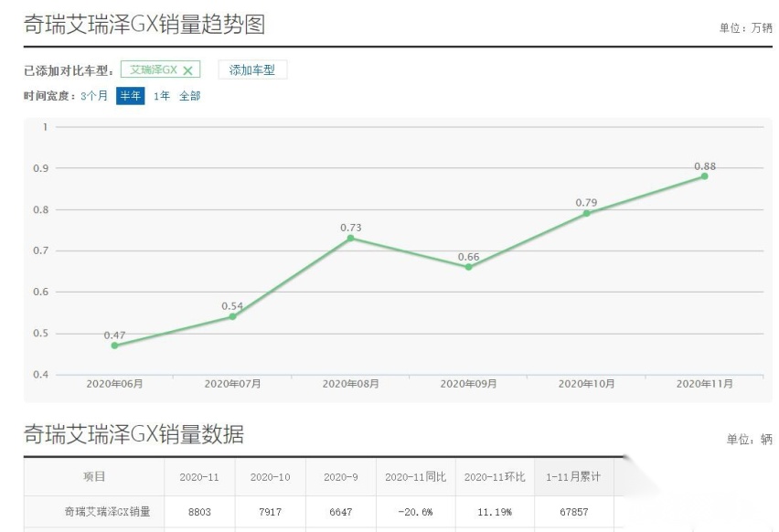Click the 0.73 data point for 2020年08月
The height and width of the screenshot is (532, 779).
point(351,239)
